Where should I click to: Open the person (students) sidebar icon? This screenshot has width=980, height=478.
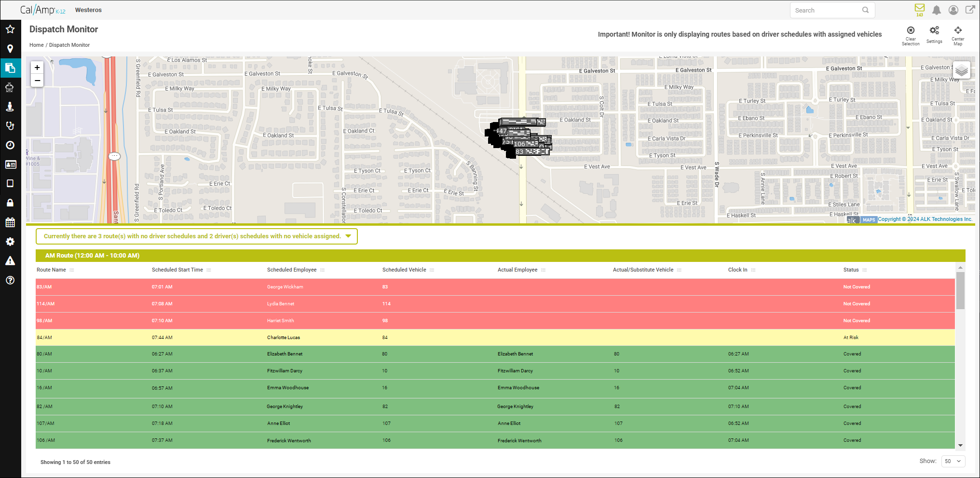coord(10,107)
